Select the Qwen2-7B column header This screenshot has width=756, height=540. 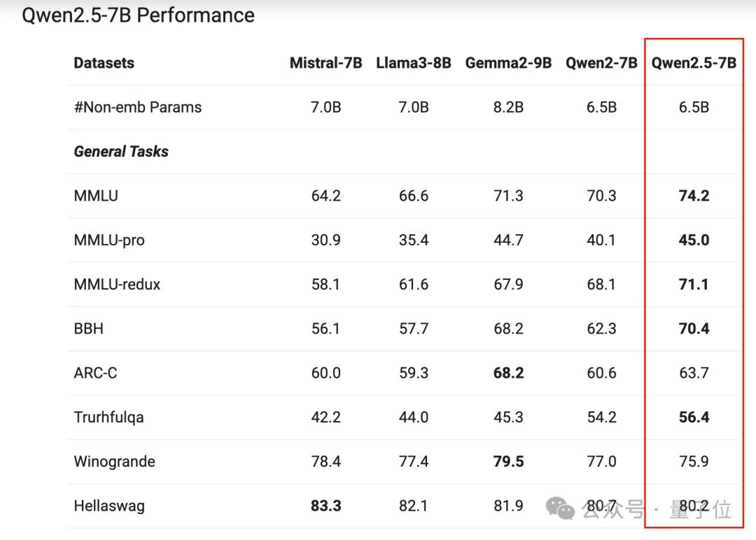click(x=601, y=63)
